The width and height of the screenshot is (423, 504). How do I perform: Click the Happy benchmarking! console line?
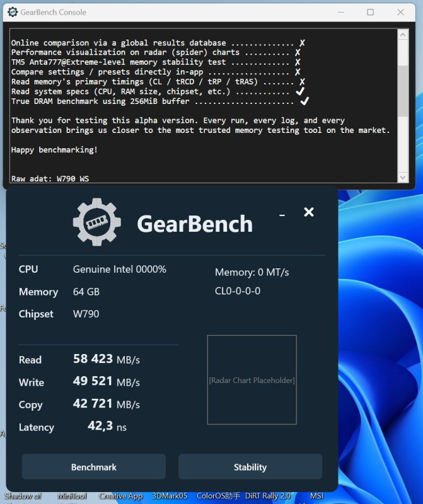pyautogui.click(x=54, y=150)
